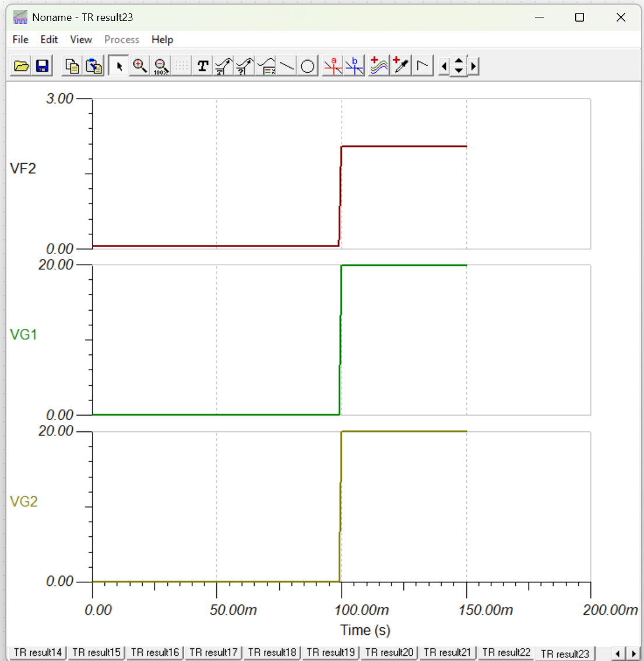Toggle the grid dots display button
Screen dimensions: 644x661
(x=182, y=66)
